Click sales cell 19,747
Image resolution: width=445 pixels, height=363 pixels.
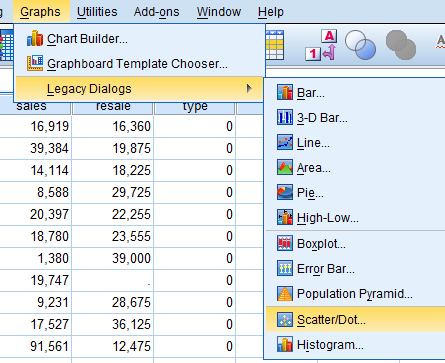pos(35,280)
